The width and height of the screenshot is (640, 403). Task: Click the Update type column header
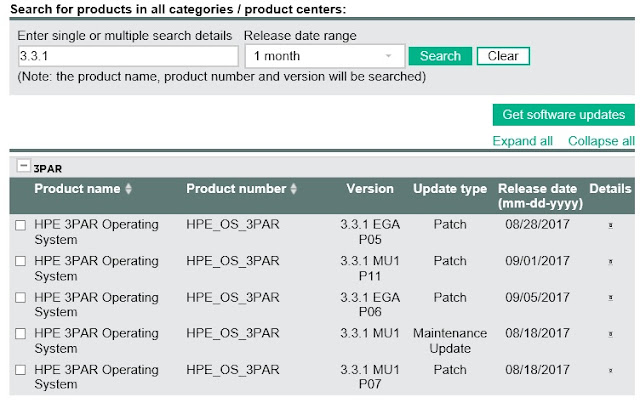coord(450,189)
